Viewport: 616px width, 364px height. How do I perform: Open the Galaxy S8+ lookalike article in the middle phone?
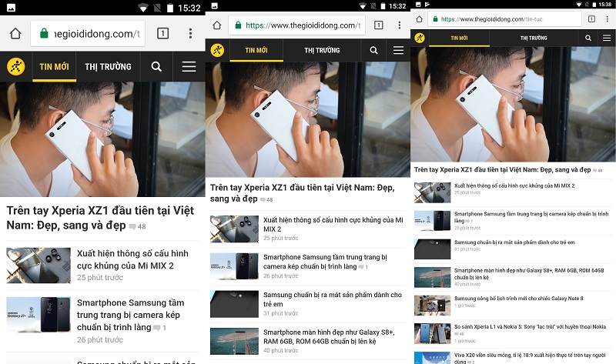(x=330, y=336)
